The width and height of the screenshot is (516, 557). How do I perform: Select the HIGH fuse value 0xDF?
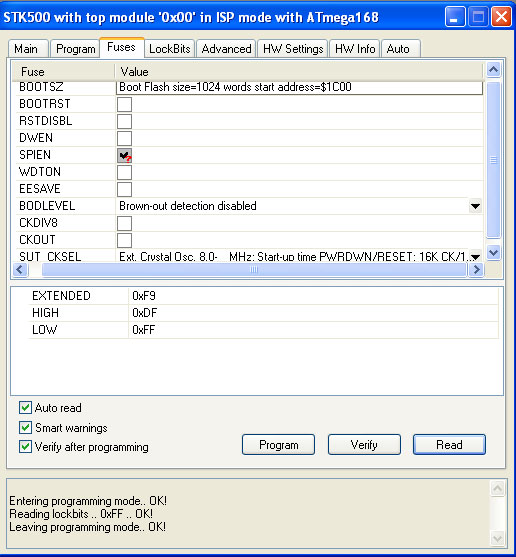[x=145, y=313]
